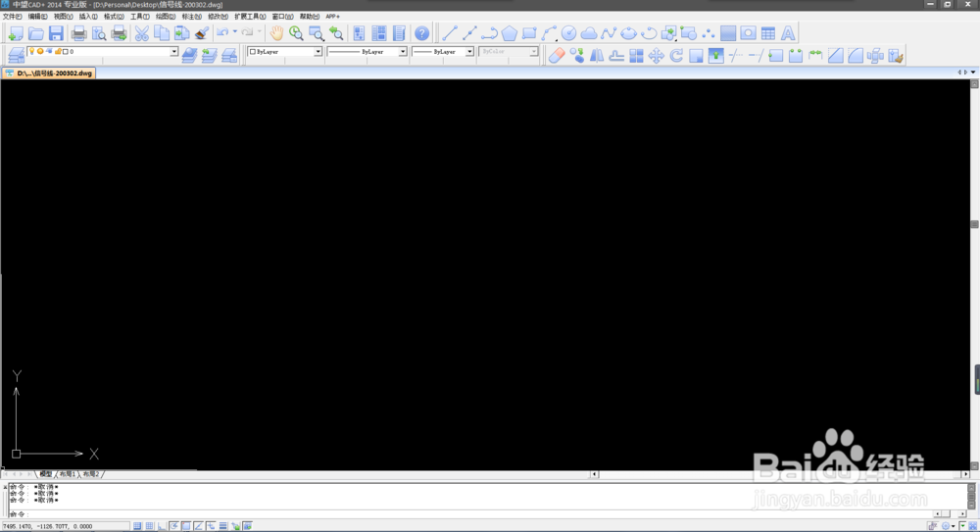Image resolution: width=980 pixels, height=532 pixels.
Task: Open the ByLayer lineweight dropdown
Action: [x=469, y=51]
